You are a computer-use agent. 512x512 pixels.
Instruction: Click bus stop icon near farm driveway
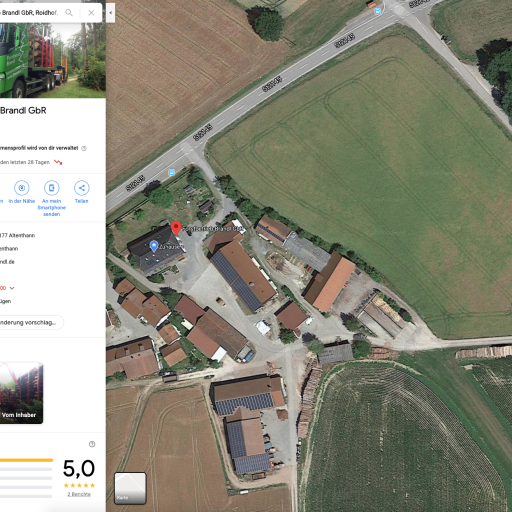(172, 172)
